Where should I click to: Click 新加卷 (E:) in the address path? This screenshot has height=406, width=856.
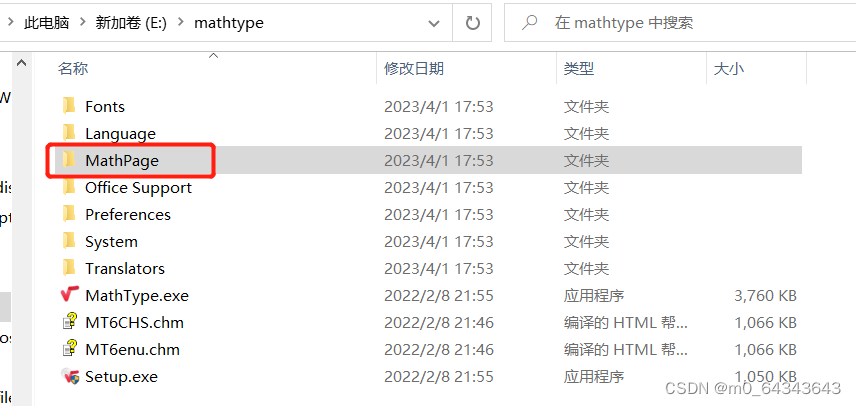tap(131, 23)
